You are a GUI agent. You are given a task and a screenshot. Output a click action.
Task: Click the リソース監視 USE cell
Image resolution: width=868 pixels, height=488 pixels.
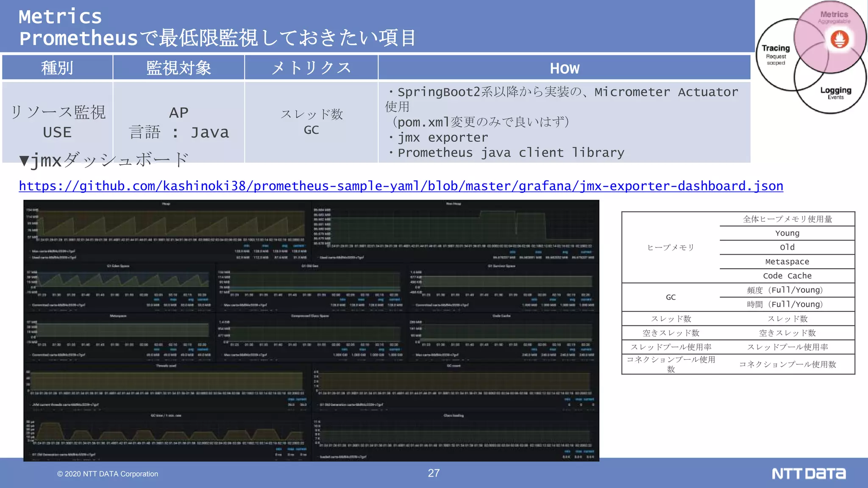coord(57,122)
